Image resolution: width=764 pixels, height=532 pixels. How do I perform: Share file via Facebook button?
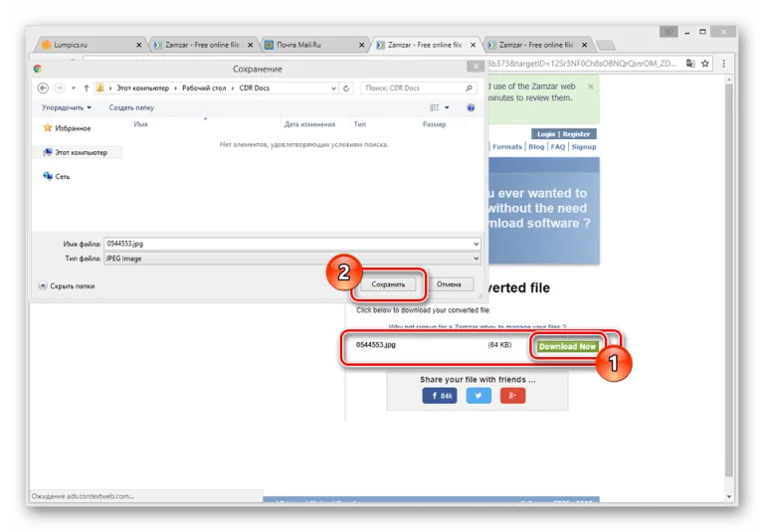[440, 396]
